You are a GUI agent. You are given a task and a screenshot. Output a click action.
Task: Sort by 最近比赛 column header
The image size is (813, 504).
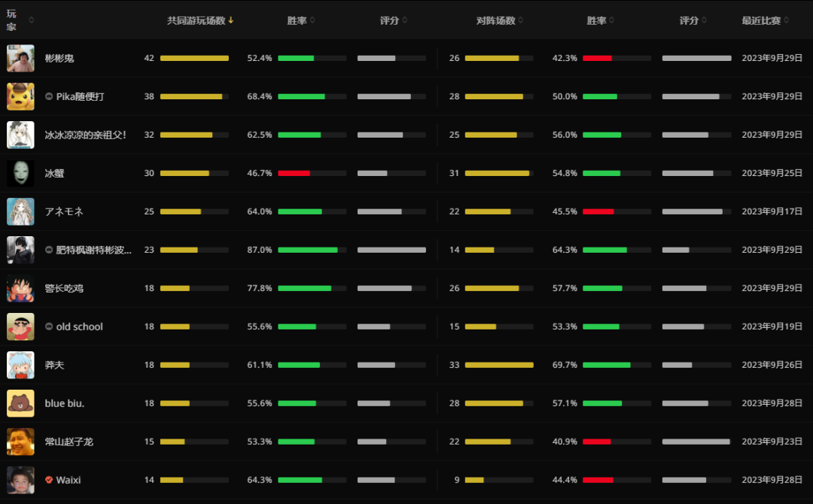click(765, 21)
